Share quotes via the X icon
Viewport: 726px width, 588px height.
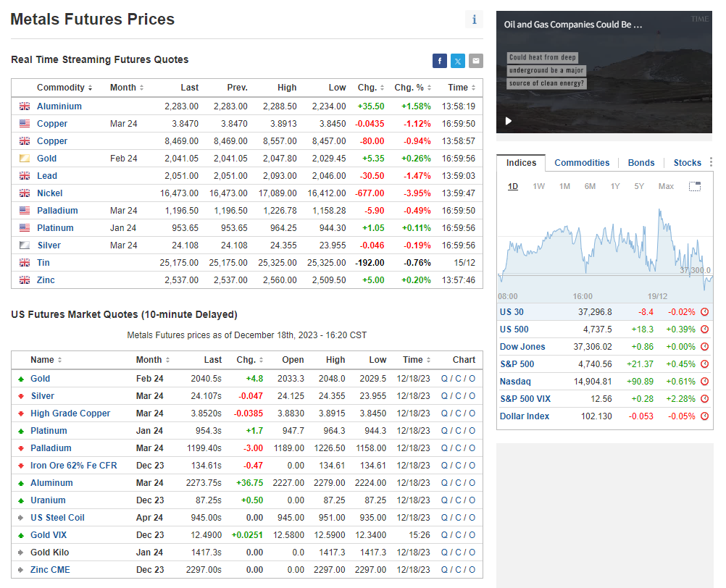point(457,61)
